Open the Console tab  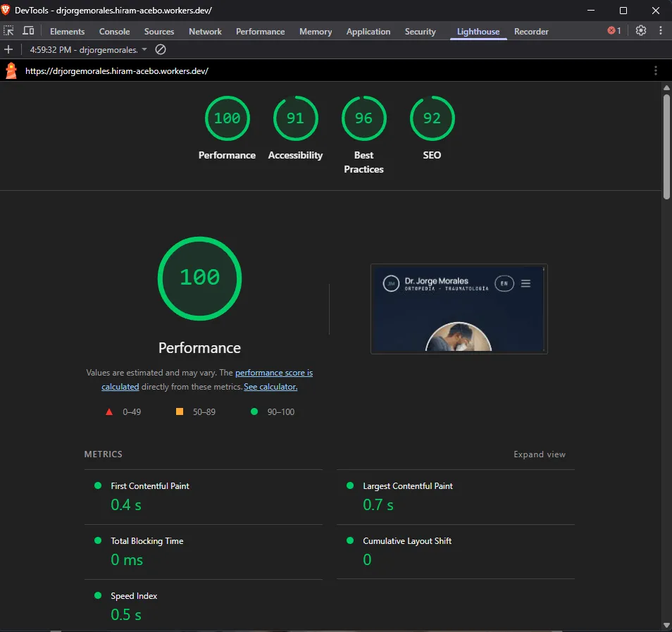[x=114, y=31]
